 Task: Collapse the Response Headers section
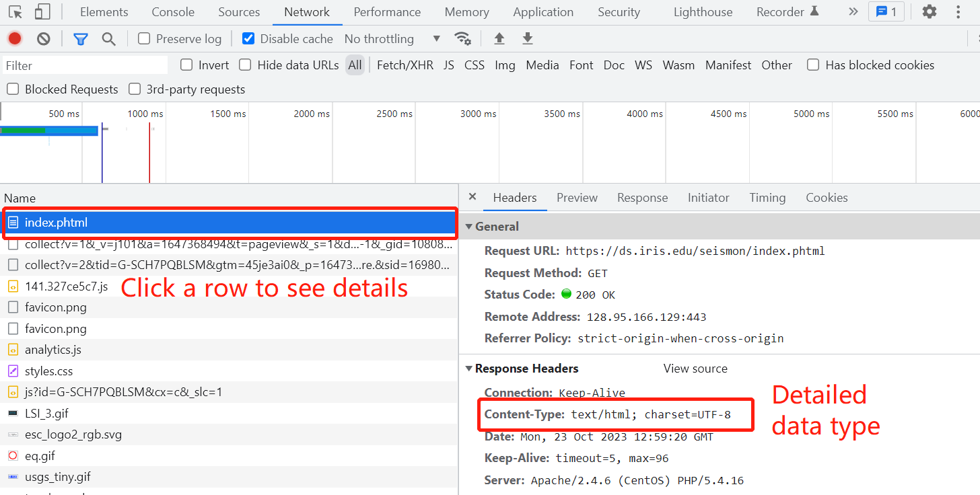point(469,369)
